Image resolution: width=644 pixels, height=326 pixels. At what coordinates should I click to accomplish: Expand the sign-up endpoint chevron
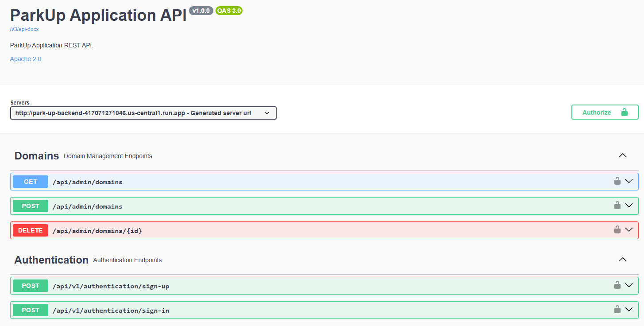pyautogui.click(x=629, y=285)
